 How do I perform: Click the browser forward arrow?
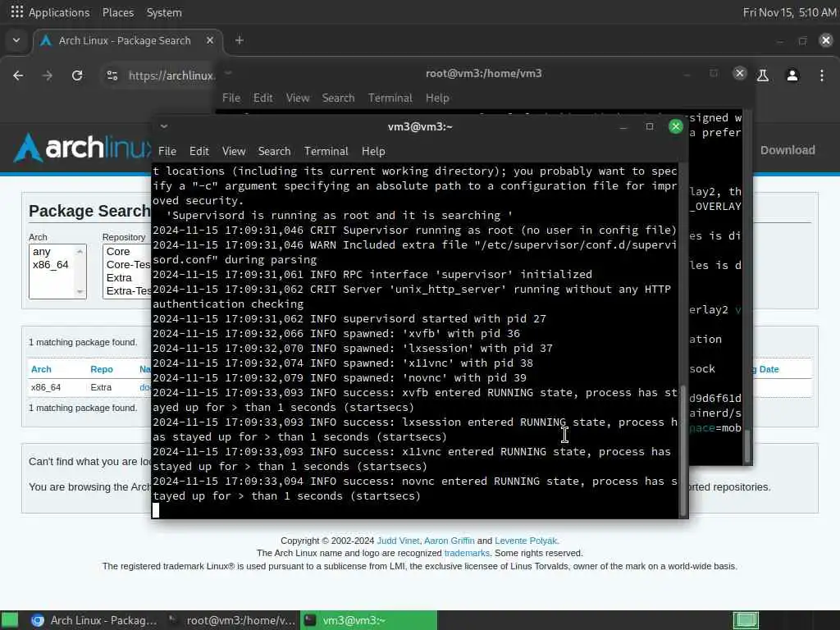tap(48, 75)
